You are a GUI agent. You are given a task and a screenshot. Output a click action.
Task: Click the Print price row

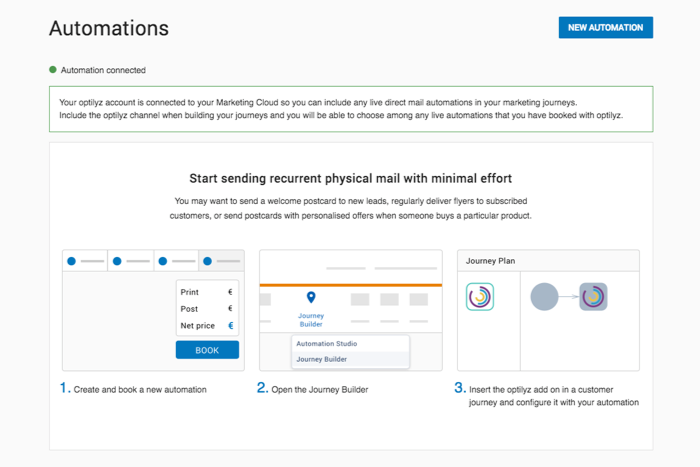[207, 292]
